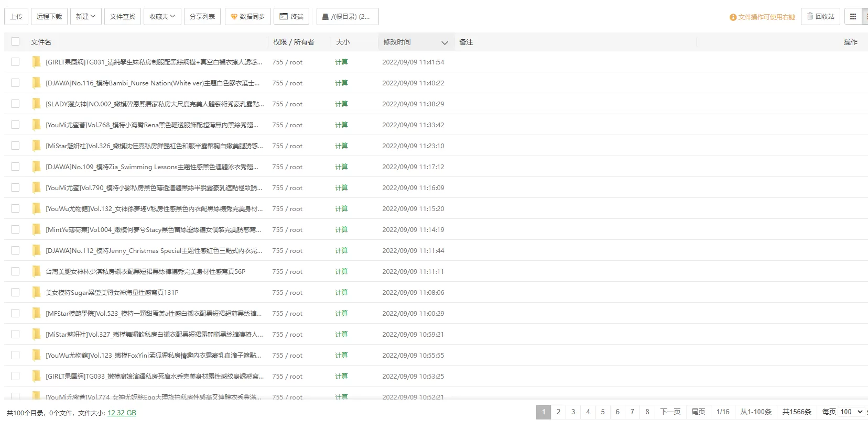Click the 上传 upload button
Screen dimensions: 868x431
16,17
